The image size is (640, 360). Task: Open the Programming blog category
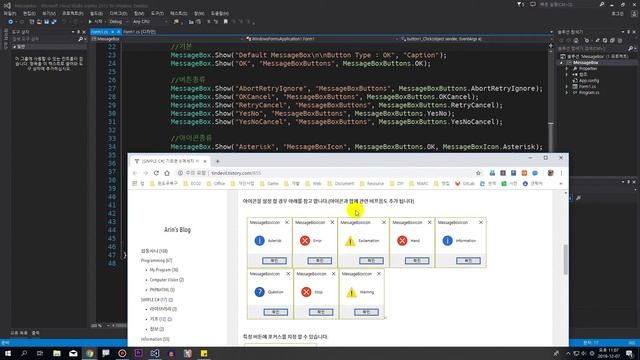[156, 260]
